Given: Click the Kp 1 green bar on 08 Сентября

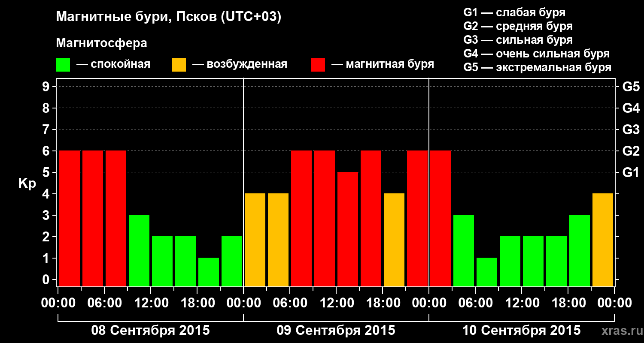Looking at the screenshot, I should (x=209, y=272).
